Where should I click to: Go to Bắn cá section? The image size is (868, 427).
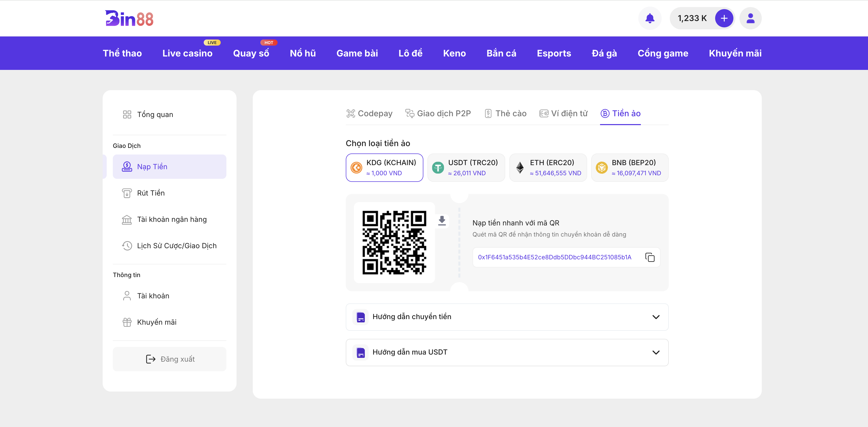501,53
